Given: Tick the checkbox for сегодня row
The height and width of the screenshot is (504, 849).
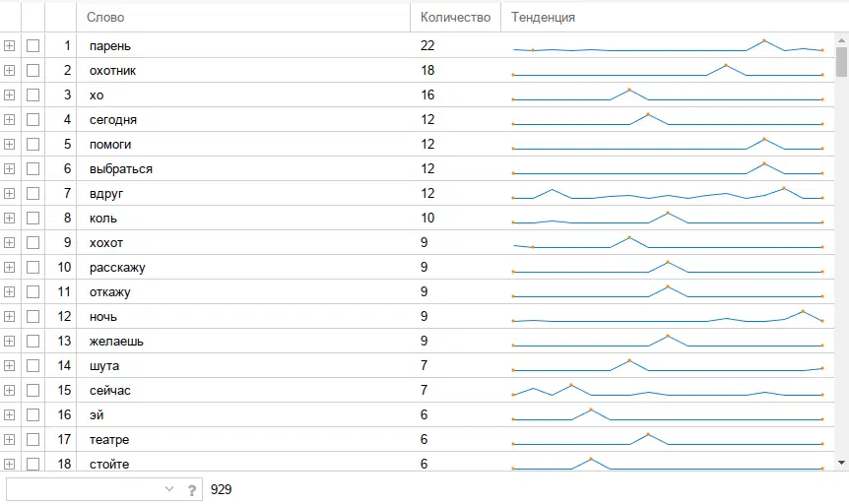Looking at the screenshot, I should click(x=33, y=119).
